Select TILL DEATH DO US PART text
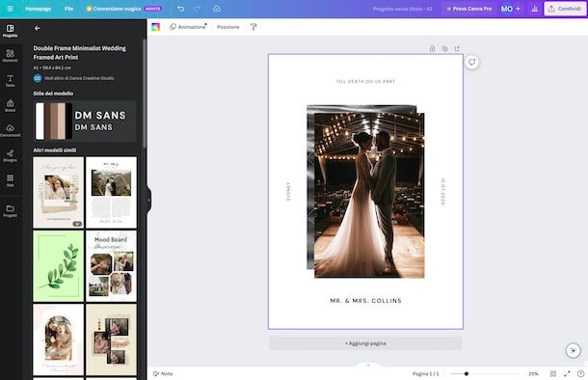This screenshot has width=588, height=380. tap(365, 81)
